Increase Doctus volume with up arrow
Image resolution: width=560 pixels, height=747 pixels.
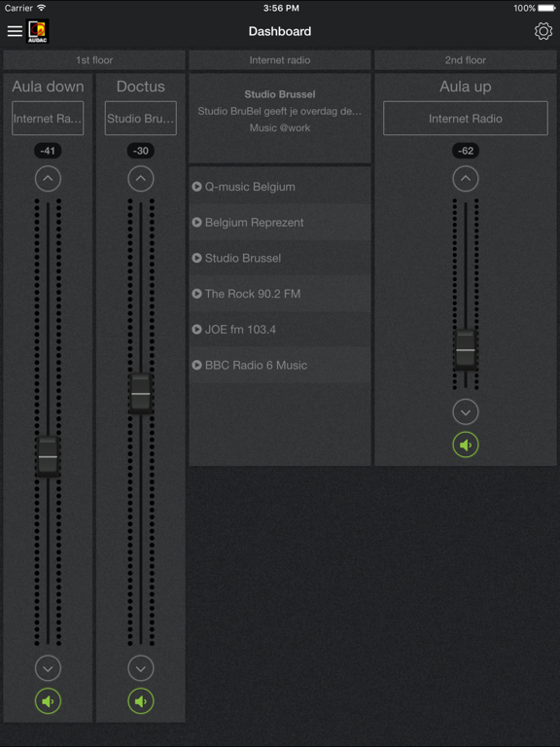pyautogui.click(x=141, y=179)
